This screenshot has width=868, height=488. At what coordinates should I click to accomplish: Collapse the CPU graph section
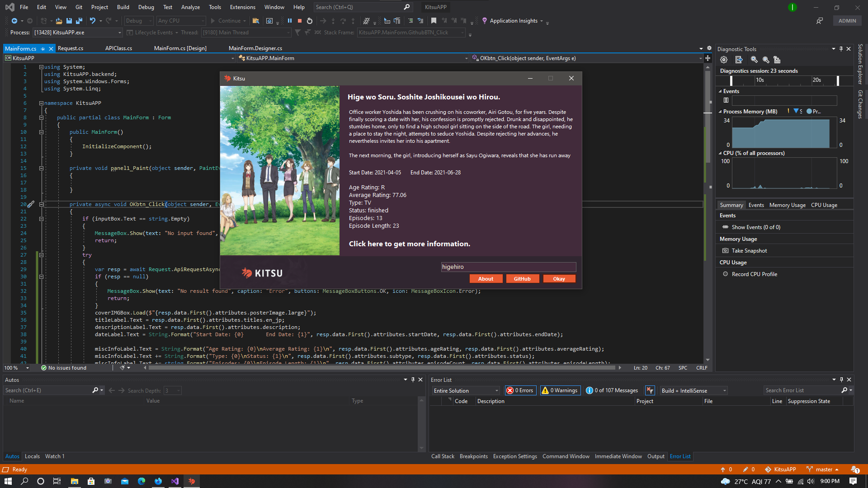pos(720,153)
